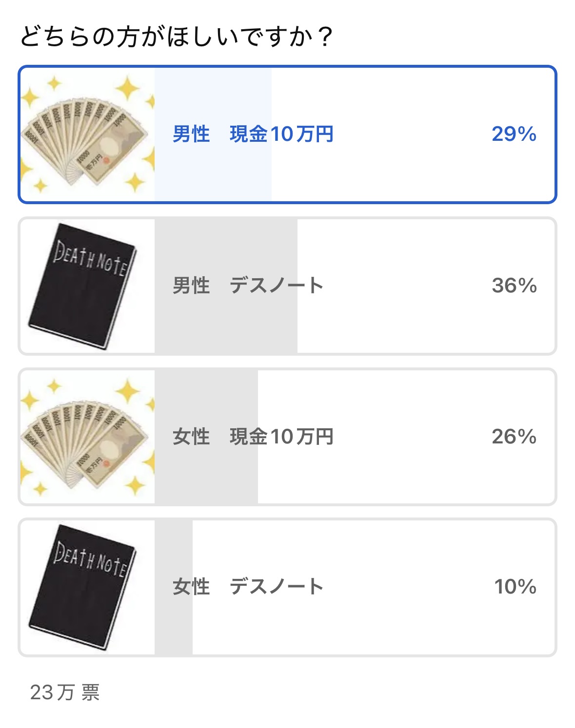Click the gray 36% progress bar fill
This screenshot has height=728, width=575.
(x=225, y=322)
